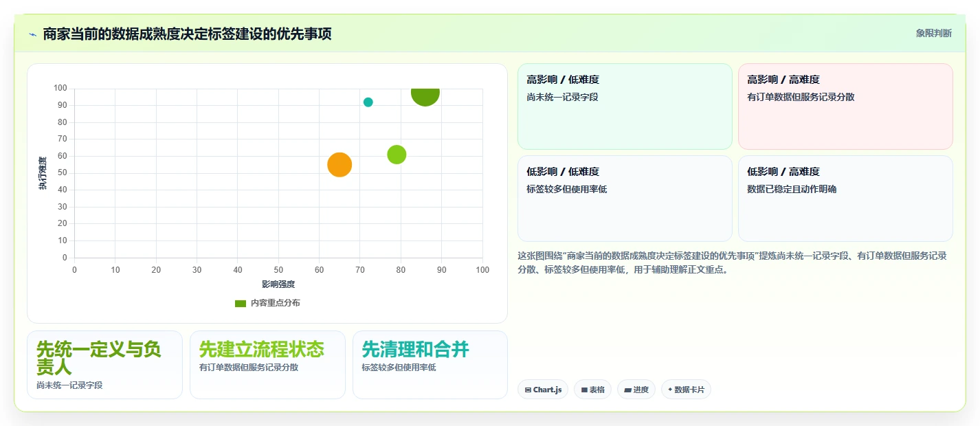Click 有订单数据但服务记录分散 under 先建立流程状态

click(x=249, y=368)
